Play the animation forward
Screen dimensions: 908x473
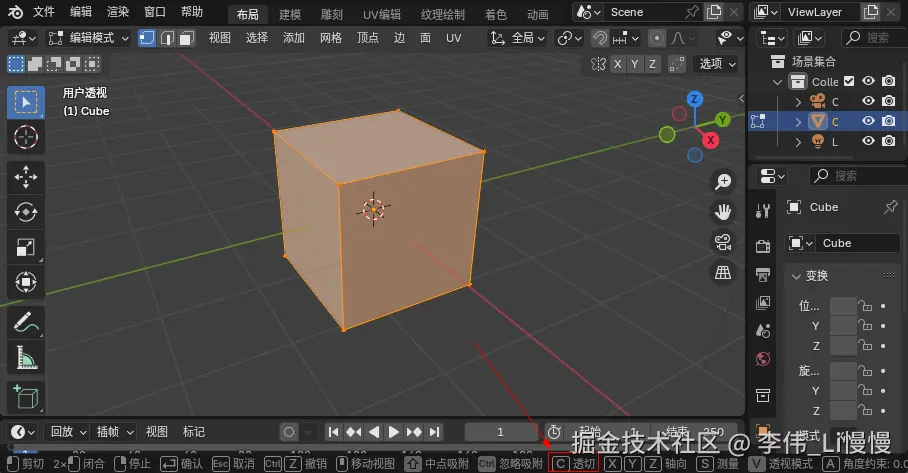[393, 432]
